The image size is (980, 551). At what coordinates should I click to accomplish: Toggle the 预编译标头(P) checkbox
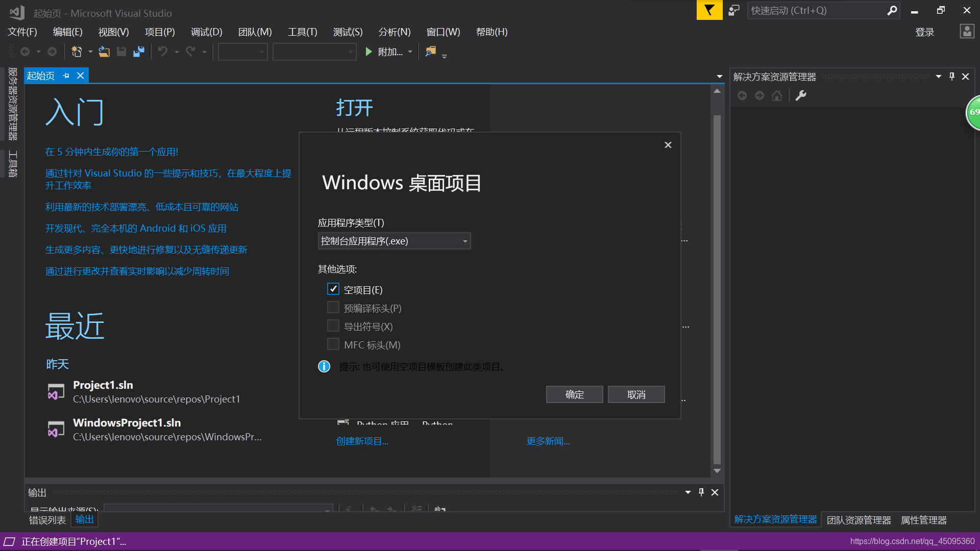coord(333,307)
